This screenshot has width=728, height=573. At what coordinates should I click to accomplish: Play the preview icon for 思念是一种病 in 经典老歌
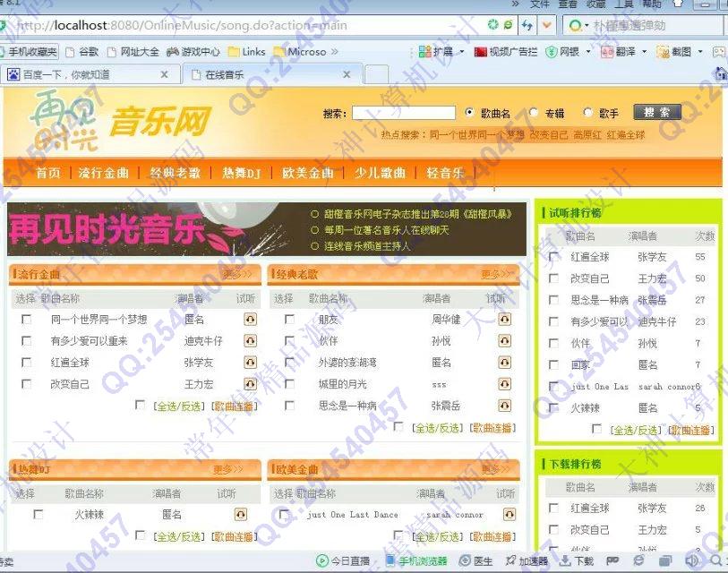505,406
